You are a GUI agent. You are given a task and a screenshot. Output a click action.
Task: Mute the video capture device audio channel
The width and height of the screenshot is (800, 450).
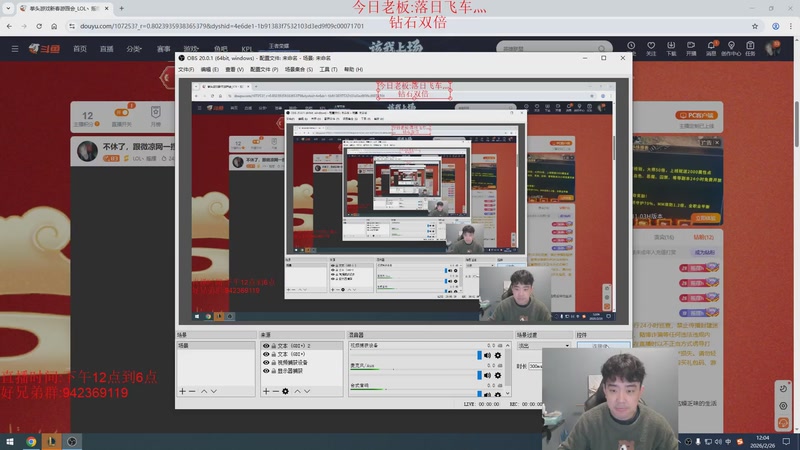(x=487, y=355)
